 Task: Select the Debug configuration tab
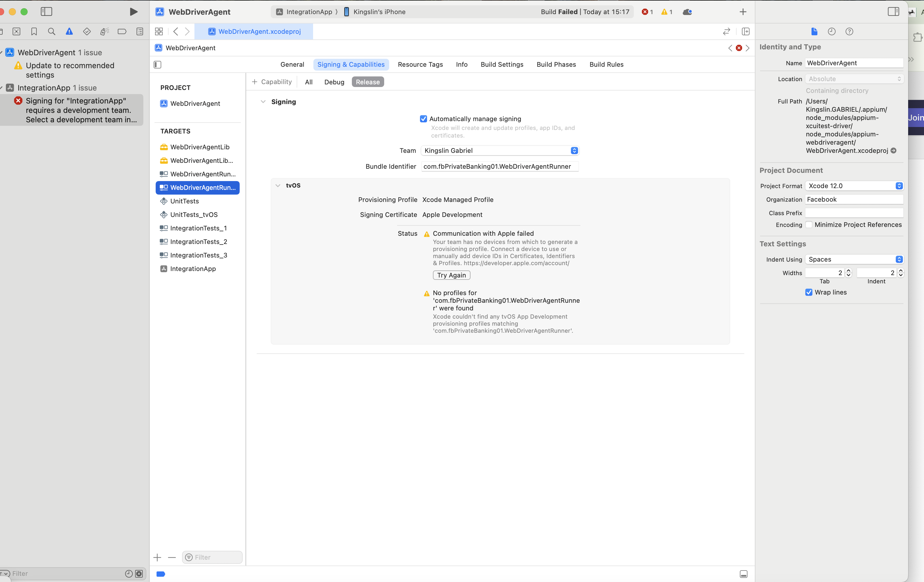[x=334, y=82]
